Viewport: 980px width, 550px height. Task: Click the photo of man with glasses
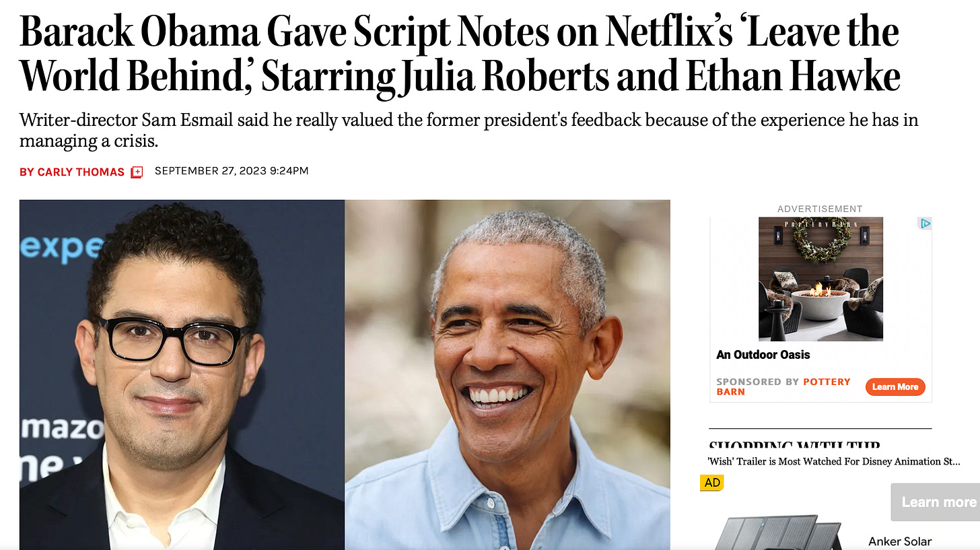[x=182, y=375]
